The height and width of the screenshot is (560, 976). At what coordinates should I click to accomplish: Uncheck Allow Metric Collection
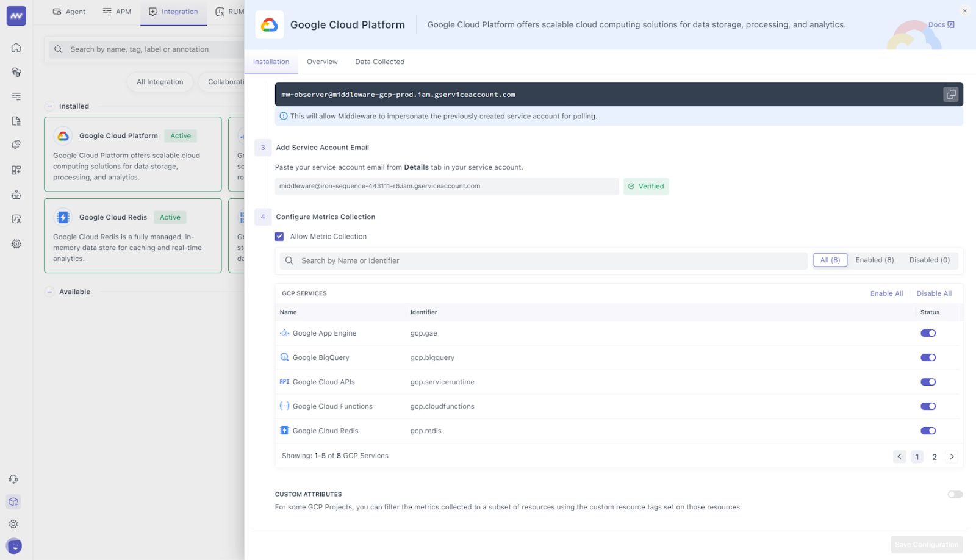click(279, 236)
